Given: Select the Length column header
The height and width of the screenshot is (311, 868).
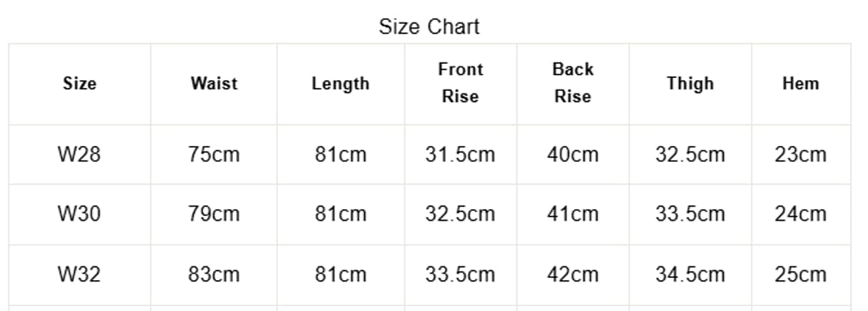Looking at the screenshot, I should pyautogui.click(x=340, y=83).
